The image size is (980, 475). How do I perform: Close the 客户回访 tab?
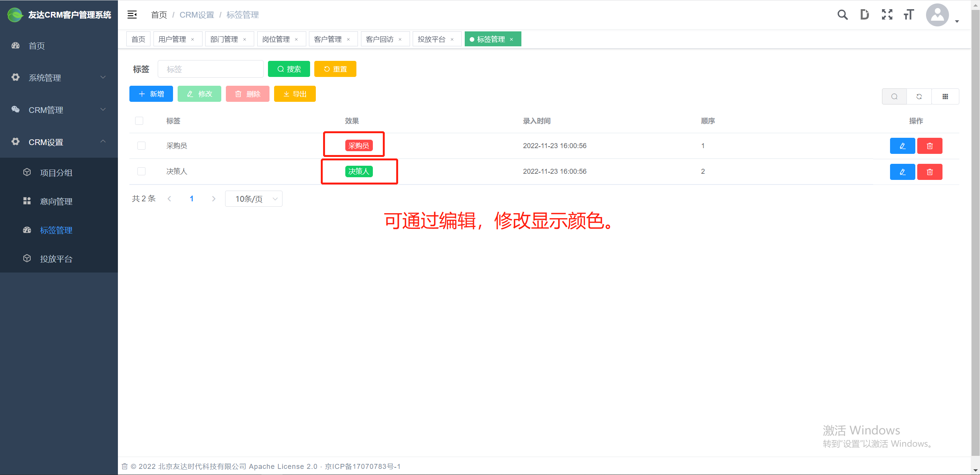tap(400, 39)
